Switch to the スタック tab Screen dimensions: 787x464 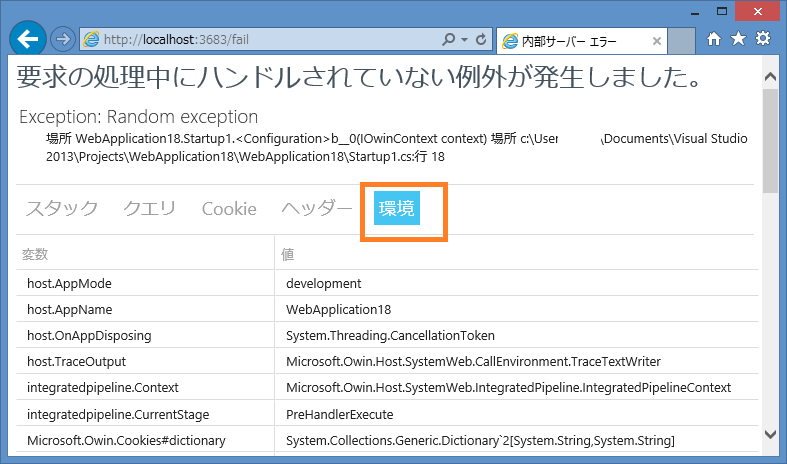tap(62, 208)
